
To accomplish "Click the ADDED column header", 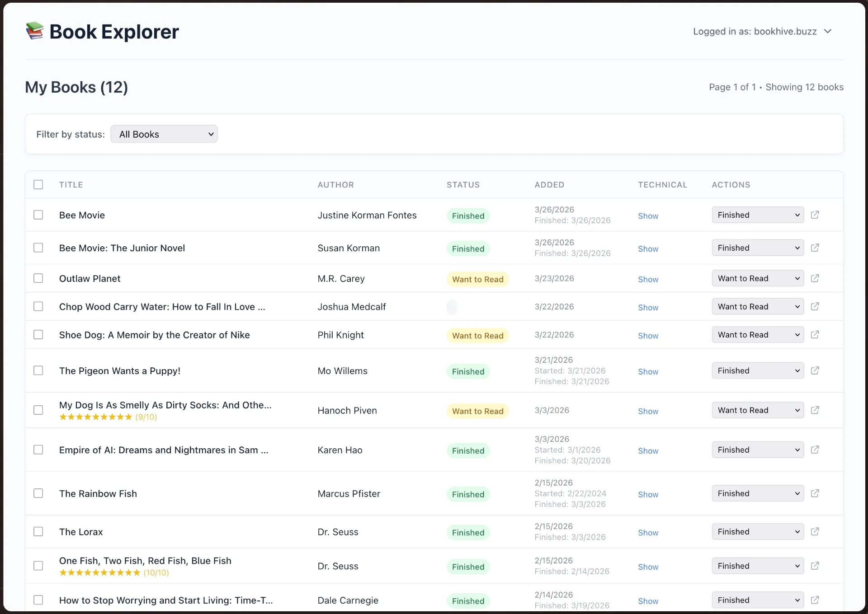I will pyautogui.click(x=549, y=185).
